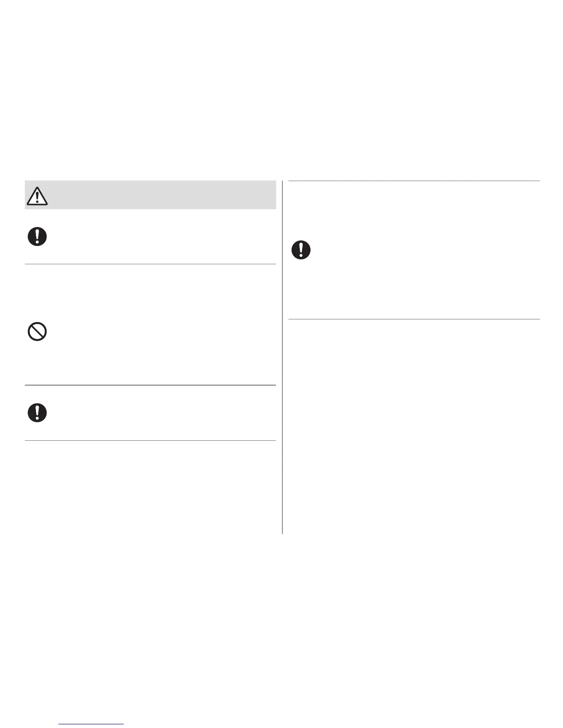563x728 pixels.
Task: Click the exclamation icon directly below the gray banner
Action: pos(37,236)
